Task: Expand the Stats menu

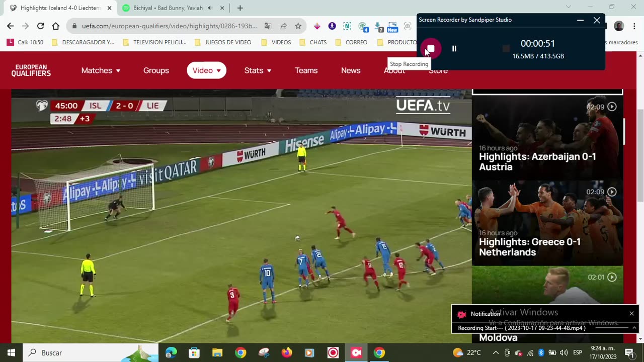Action: point(258,70)
